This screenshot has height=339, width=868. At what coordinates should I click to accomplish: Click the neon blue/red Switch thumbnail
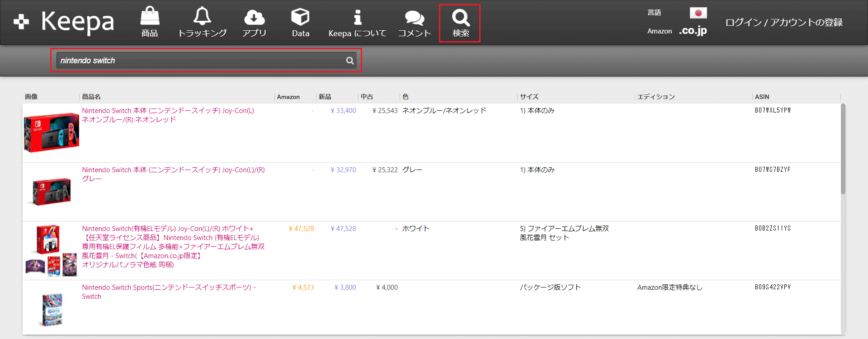coord(51,132)
